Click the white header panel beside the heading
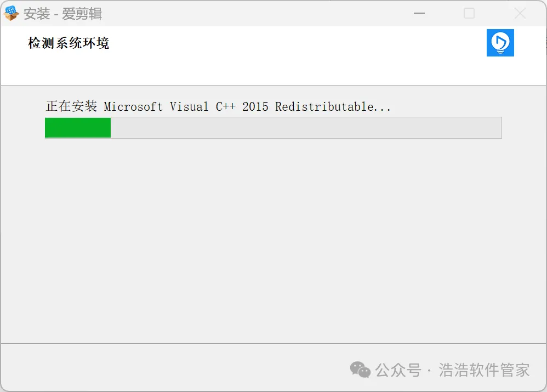Image resolution: width=547 pixels, height=392 pixels. click(297, 56)
